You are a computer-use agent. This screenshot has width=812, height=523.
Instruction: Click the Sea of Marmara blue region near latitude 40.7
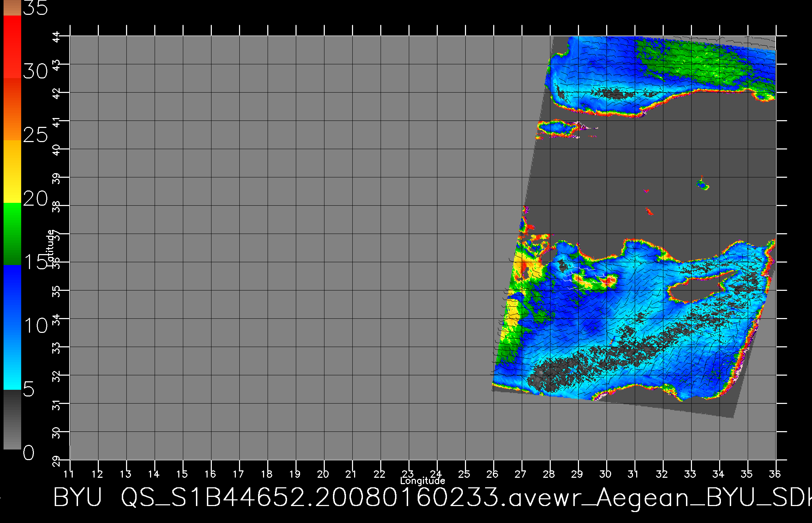pos(556,128)
